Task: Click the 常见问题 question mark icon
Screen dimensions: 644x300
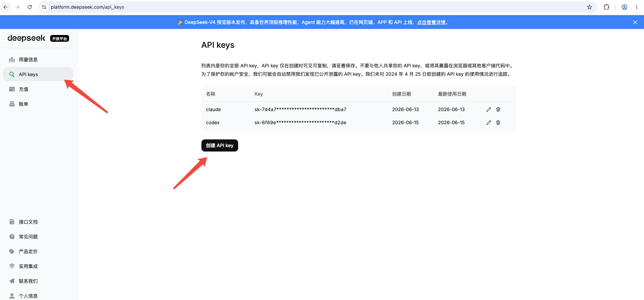Action: (12, 237)
